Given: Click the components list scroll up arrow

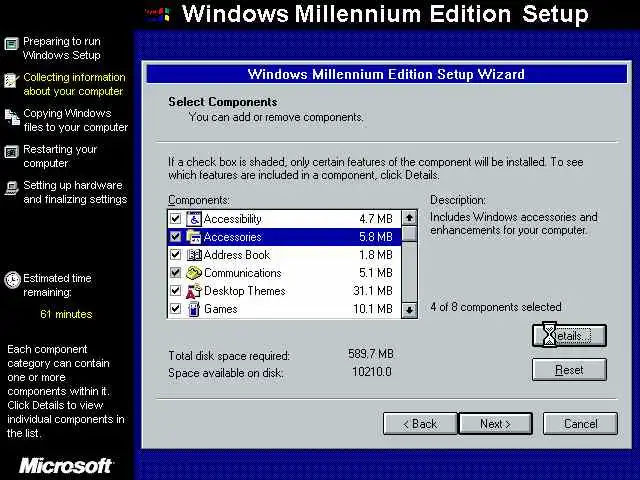Looking at the screenshot, I should [409, 218].
